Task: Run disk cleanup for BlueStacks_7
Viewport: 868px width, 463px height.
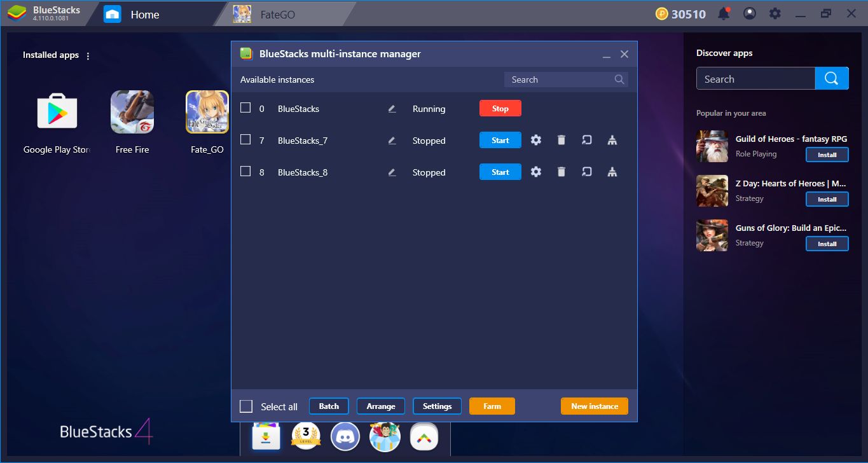Action: (x=612, y=140)
